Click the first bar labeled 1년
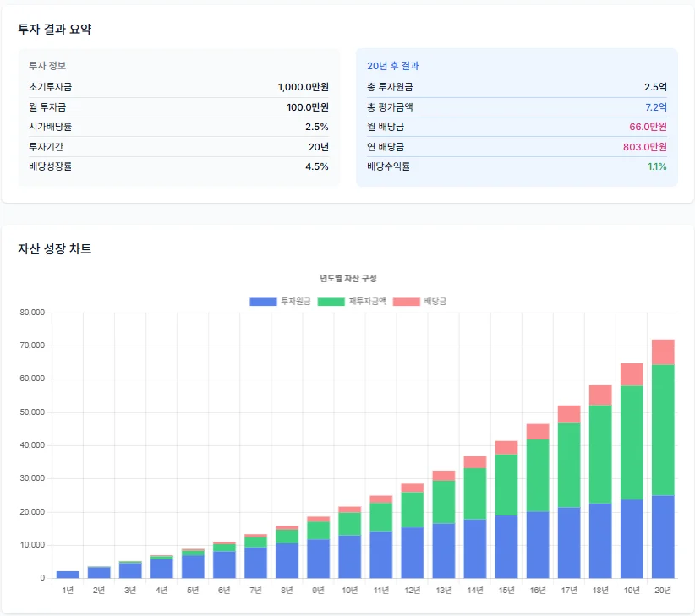 66,573
